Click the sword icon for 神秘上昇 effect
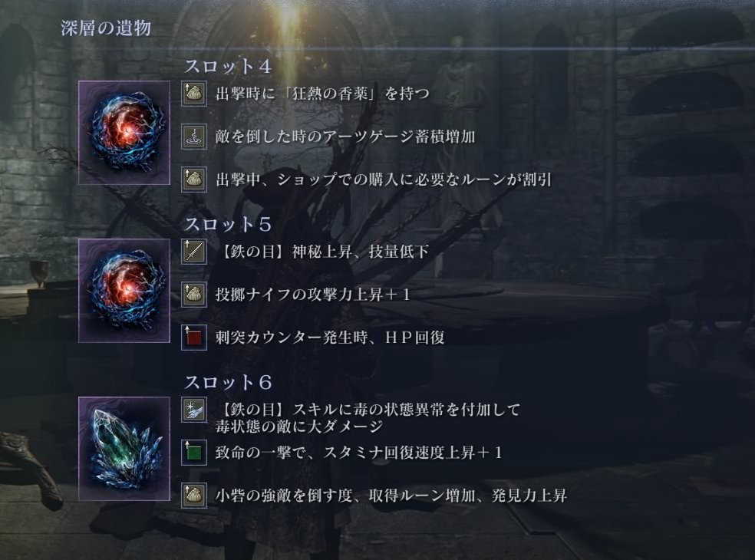 tap(194, 252)
